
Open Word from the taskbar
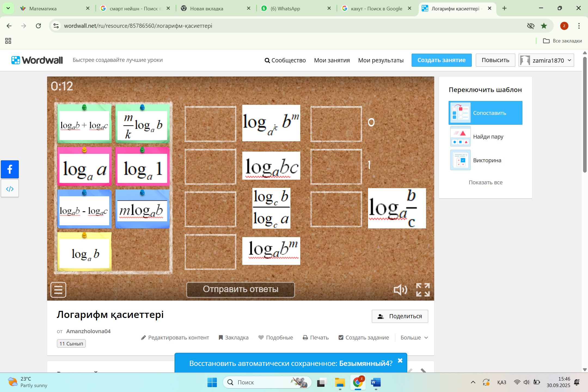(376, 382)
